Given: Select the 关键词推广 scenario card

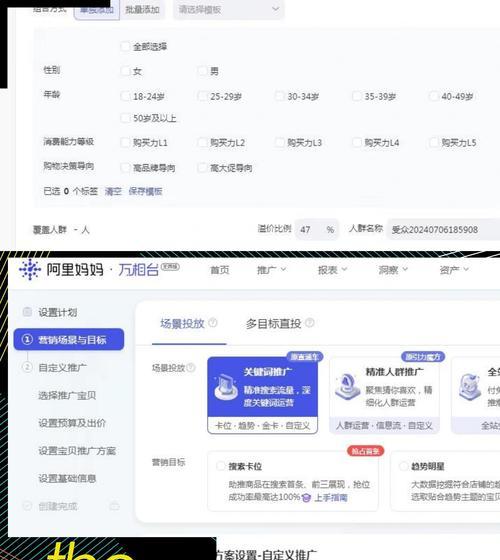Looking at the screenshot, I should [262, 395].
